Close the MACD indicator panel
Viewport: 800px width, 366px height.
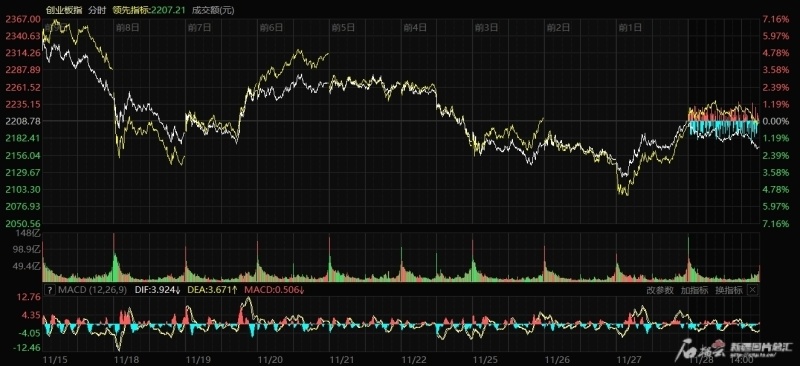pos(753,290)
